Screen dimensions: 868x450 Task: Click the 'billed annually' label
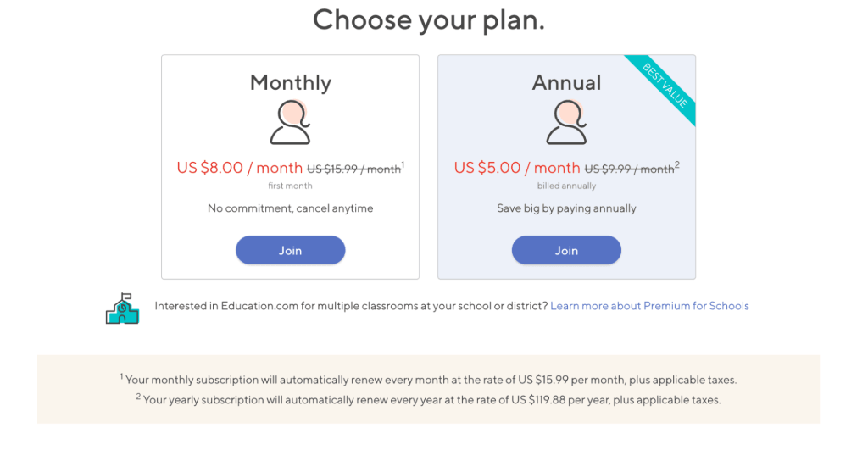pyautogui.click(x=566, y=186)
